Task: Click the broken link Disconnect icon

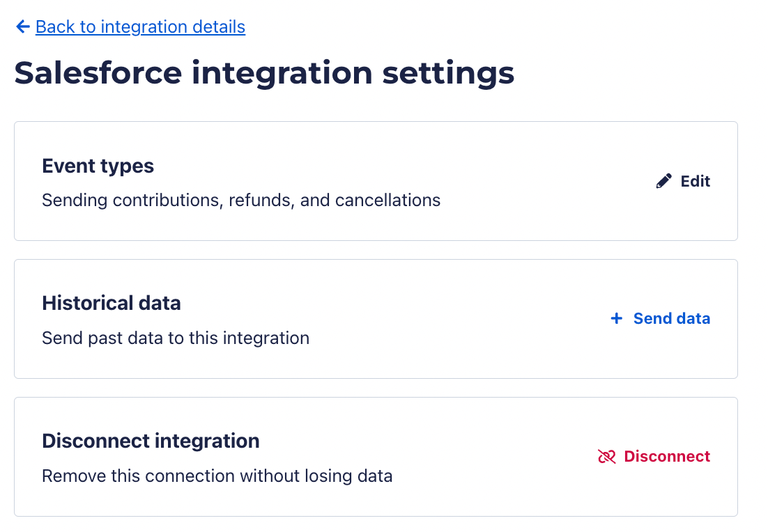Action: click(x=607, y=457)
